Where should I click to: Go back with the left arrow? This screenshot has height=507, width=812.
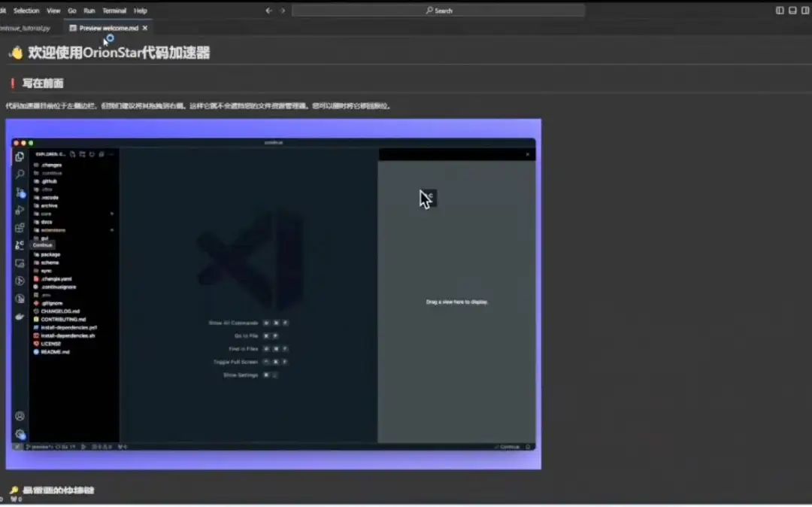click(x=268, y=11)
